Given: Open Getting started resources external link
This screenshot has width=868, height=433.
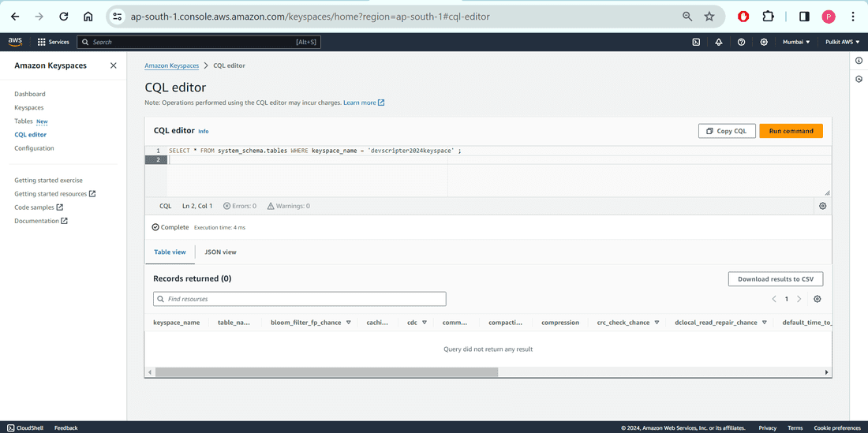Looking at the screenshot, I should (x=54, y=194).
